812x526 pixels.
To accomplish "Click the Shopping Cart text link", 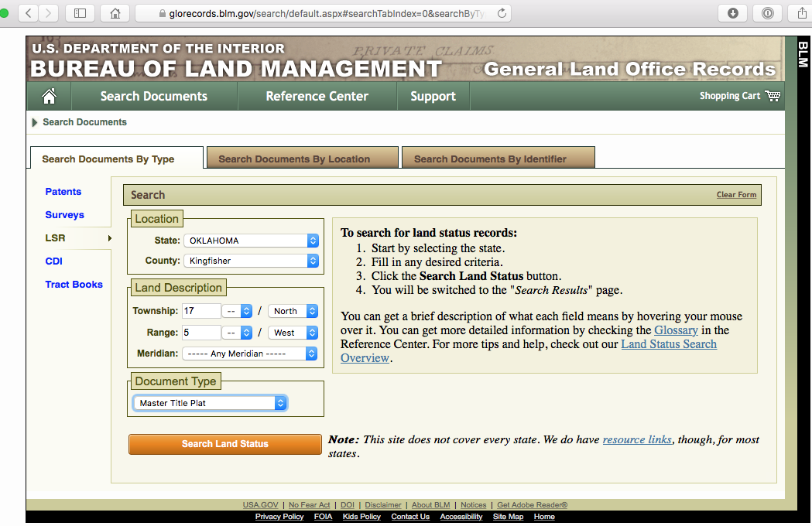I will click(730, 96).
